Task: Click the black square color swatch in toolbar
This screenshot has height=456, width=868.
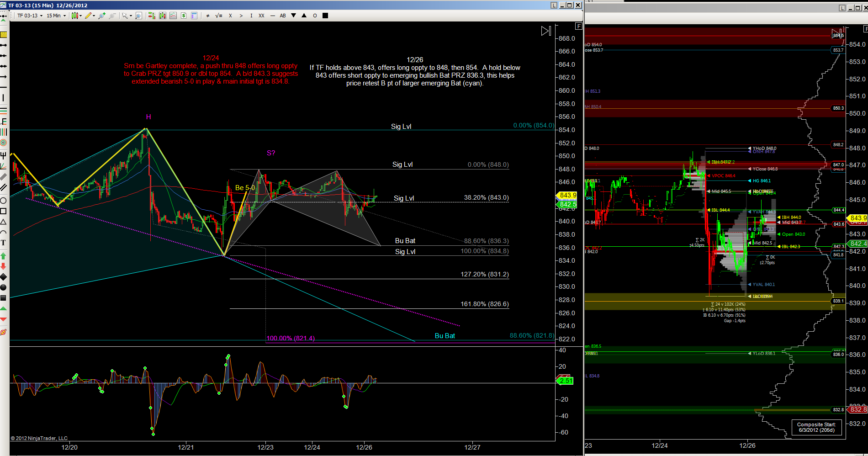Action: 325,16
